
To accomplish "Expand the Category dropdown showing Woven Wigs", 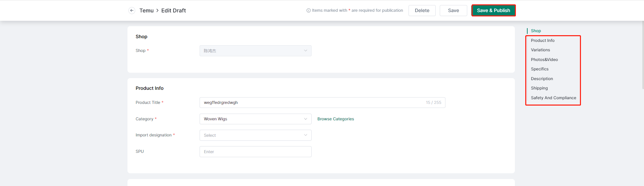I will tap(255, 119).
